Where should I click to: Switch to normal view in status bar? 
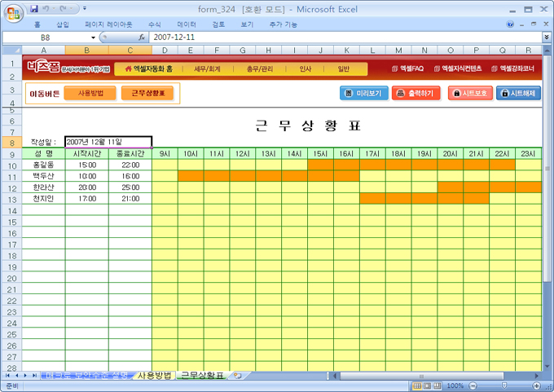417,385
